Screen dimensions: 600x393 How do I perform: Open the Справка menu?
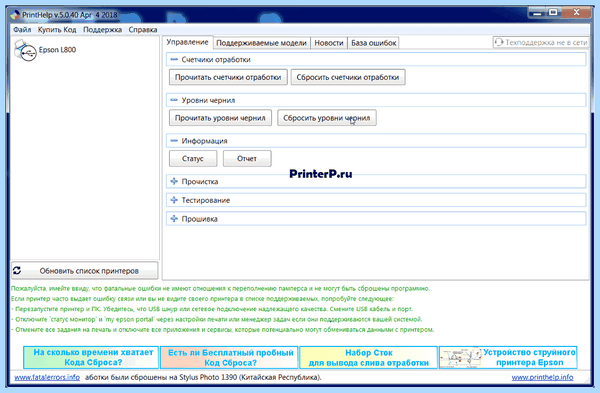pos(143,29)
